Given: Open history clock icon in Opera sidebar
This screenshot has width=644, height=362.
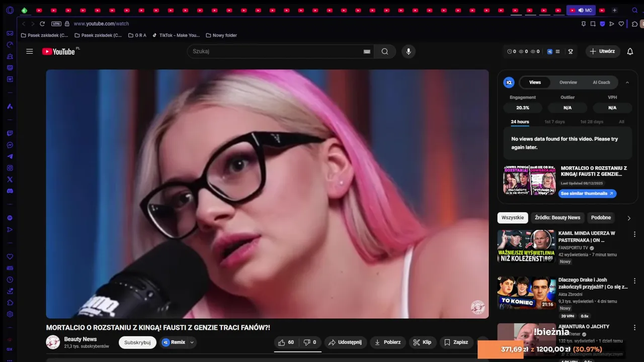Looking at the screenshot, I should coord(10,280).
